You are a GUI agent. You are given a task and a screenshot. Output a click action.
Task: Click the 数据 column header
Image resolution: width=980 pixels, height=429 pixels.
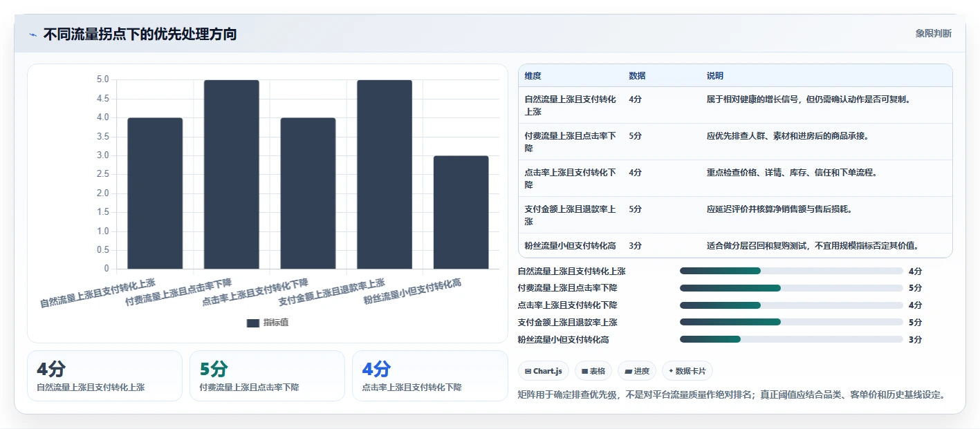(x=637, y=76)
